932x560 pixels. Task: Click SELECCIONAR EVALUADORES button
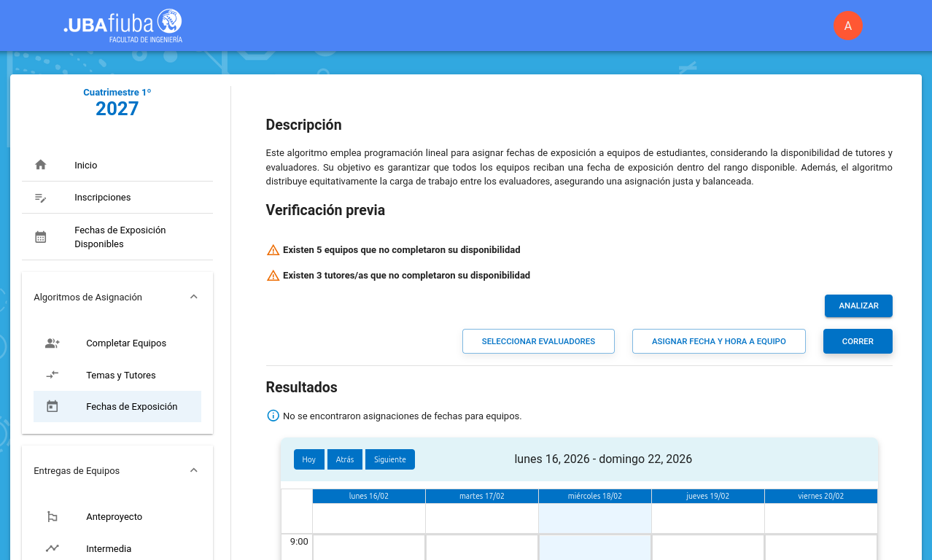(538, 341)
